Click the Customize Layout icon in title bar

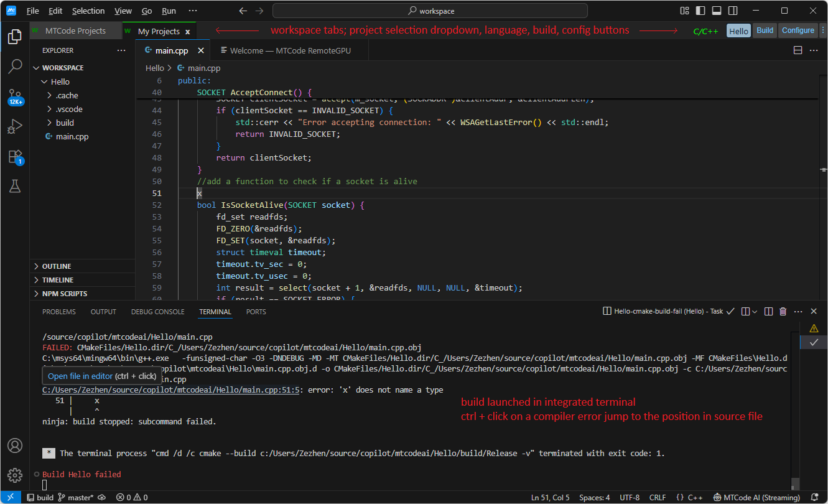tap(685, 11)
